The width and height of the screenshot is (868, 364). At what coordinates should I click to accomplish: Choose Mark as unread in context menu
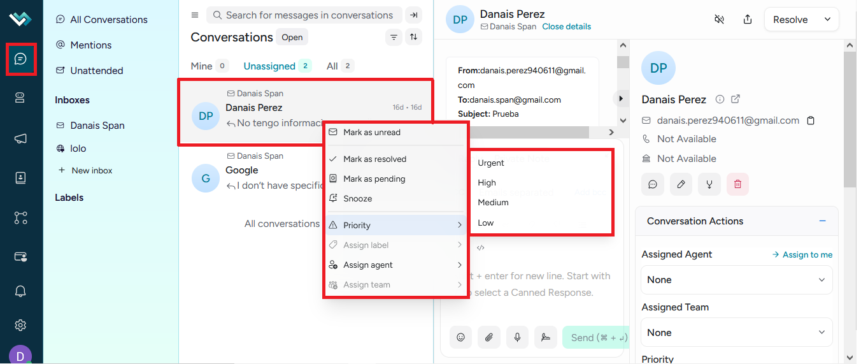(395, 133)
